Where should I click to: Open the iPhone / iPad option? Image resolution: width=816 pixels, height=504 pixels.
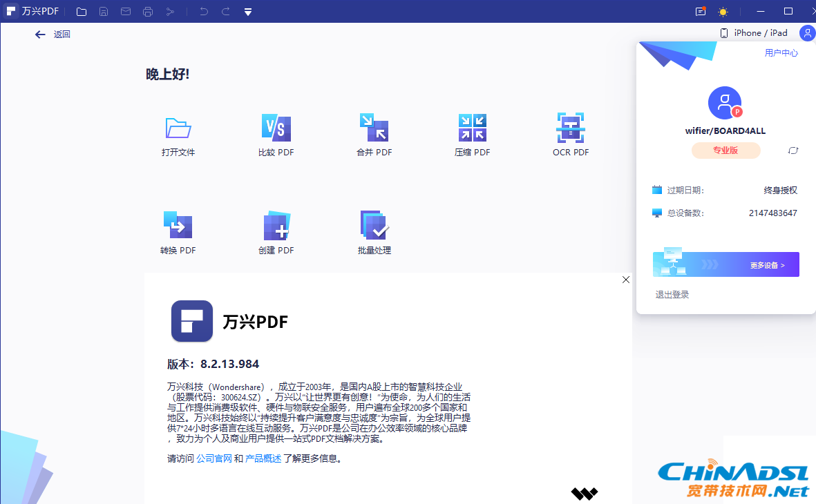pos(754,33)
